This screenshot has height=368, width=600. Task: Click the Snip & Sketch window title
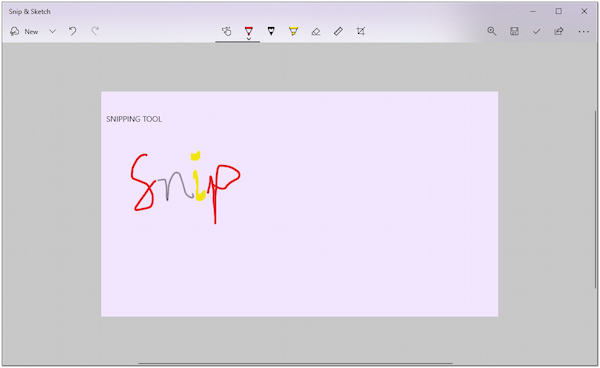[x=30, y=11]
